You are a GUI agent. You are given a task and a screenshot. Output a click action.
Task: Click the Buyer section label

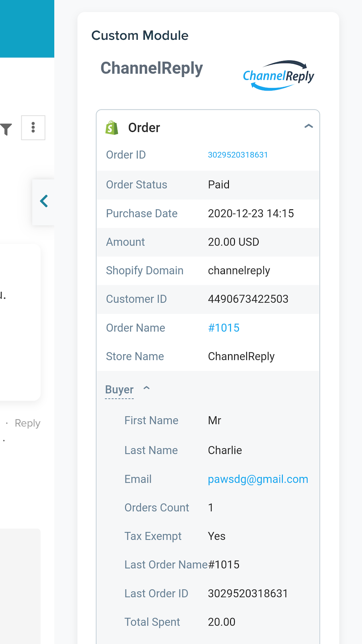pos(119,390)
